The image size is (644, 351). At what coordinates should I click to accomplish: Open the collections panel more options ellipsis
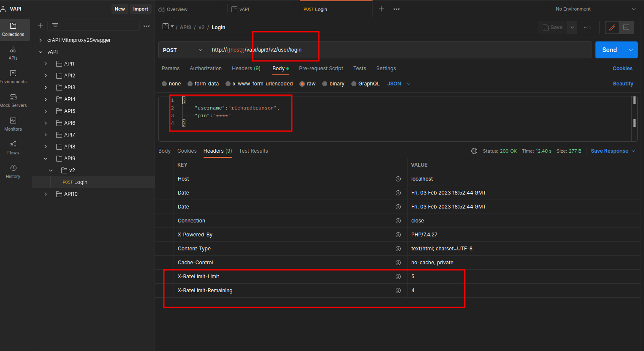click(147, 26)
